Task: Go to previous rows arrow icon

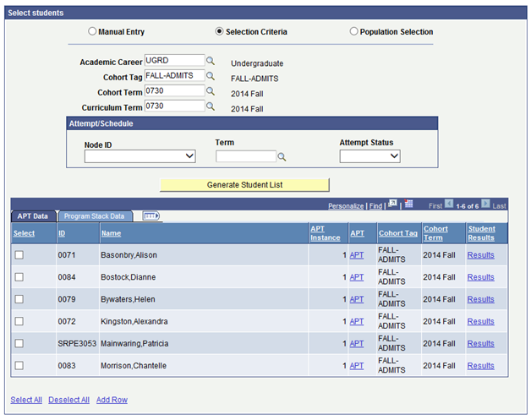Action: (x=449, y=204)
